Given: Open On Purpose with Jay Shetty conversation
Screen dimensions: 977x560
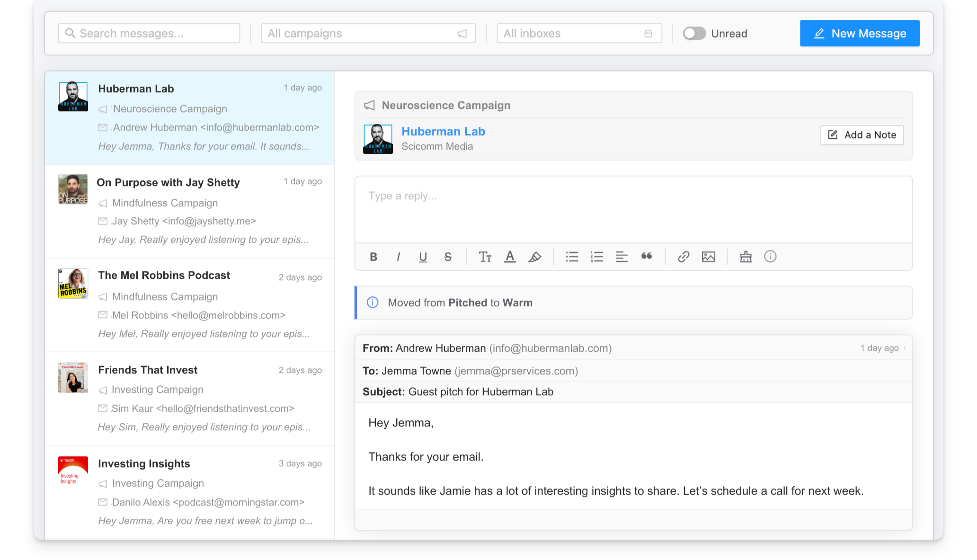Looking at the screenshot, I should click(189, 212).
